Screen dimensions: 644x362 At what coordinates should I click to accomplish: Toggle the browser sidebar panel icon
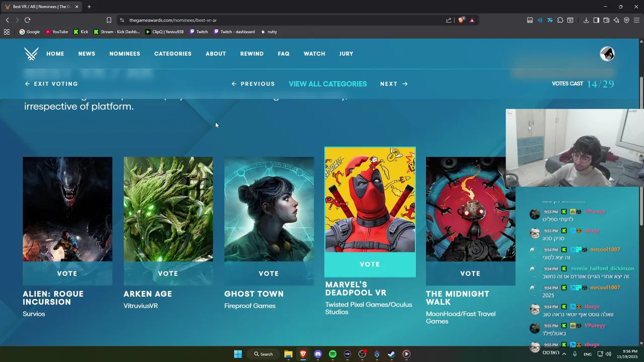(x=596, y=20)
